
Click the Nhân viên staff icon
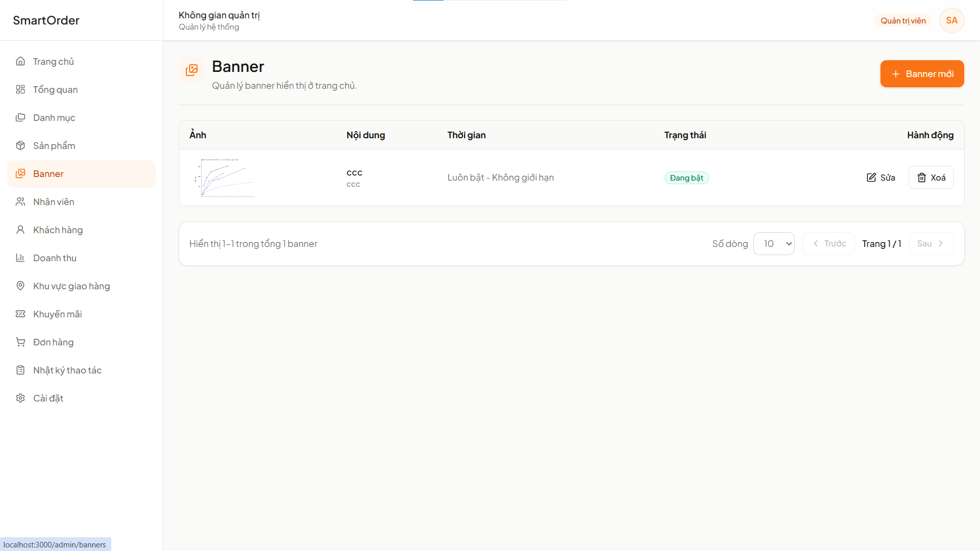point(20,202)
